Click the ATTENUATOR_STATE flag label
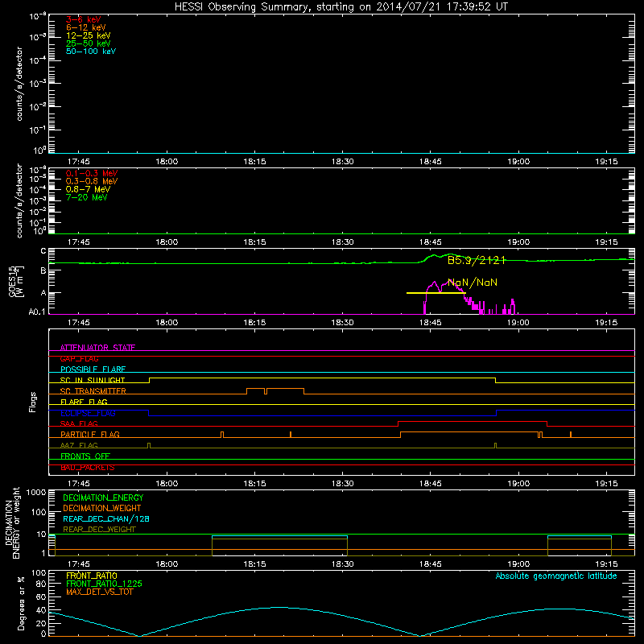The image size is (644, 644). (x=97, y=348)
